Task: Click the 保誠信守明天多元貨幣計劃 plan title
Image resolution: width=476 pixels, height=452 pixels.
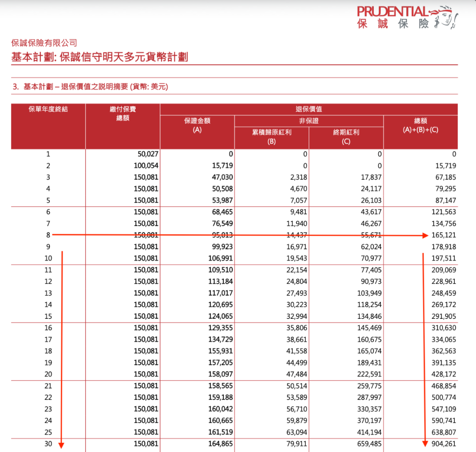Action: (x=100, y=57)
